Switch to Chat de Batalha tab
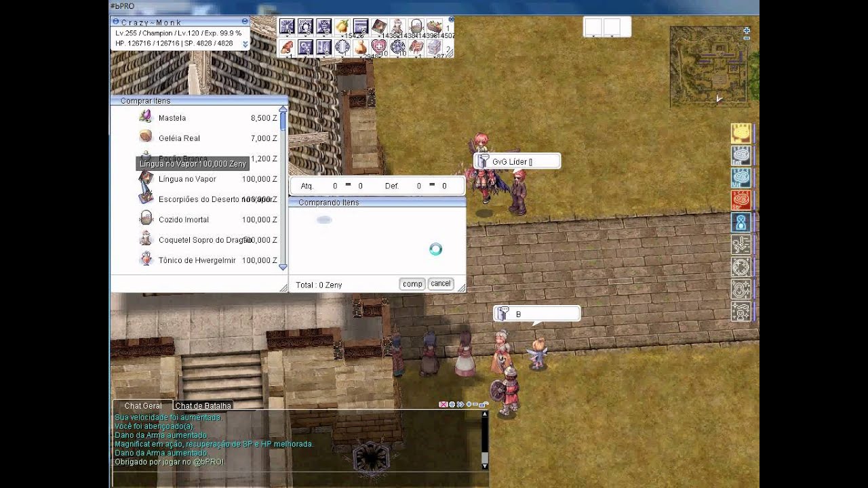 point(203,405)
